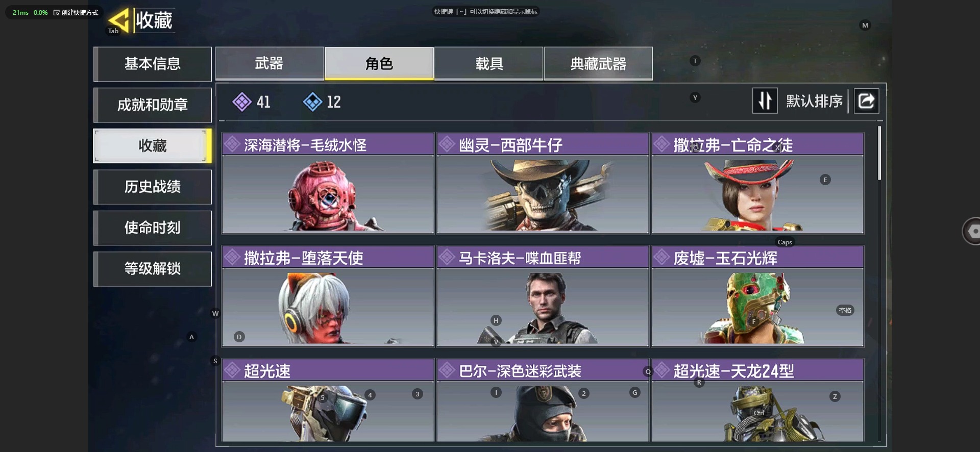Viewport: 980px width, 452px height.
Task: Click the gamepad handle at right edge
Action: 971,231
